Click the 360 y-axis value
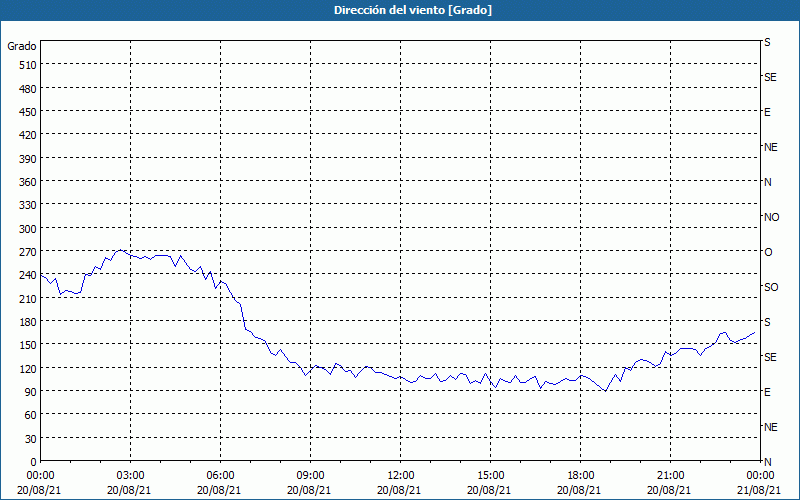 pyautogui.click(x=28, y=182)
